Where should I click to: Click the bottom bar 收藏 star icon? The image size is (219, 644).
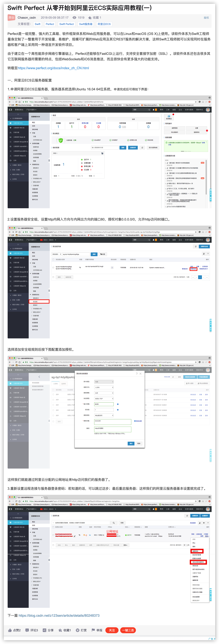click(60, 630)
